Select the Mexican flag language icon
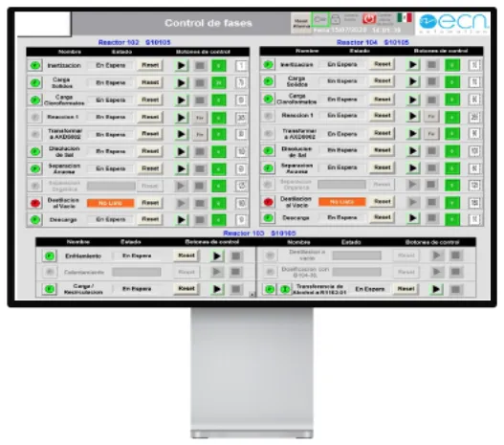This screenshot has height=445, width=504. (405, 17)
